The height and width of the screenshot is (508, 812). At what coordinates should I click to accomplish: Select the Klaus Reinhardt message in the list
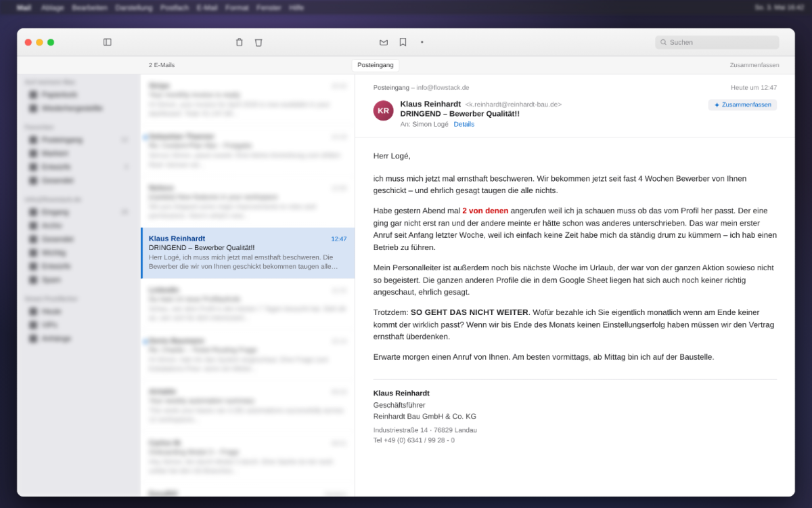point(248,253)
